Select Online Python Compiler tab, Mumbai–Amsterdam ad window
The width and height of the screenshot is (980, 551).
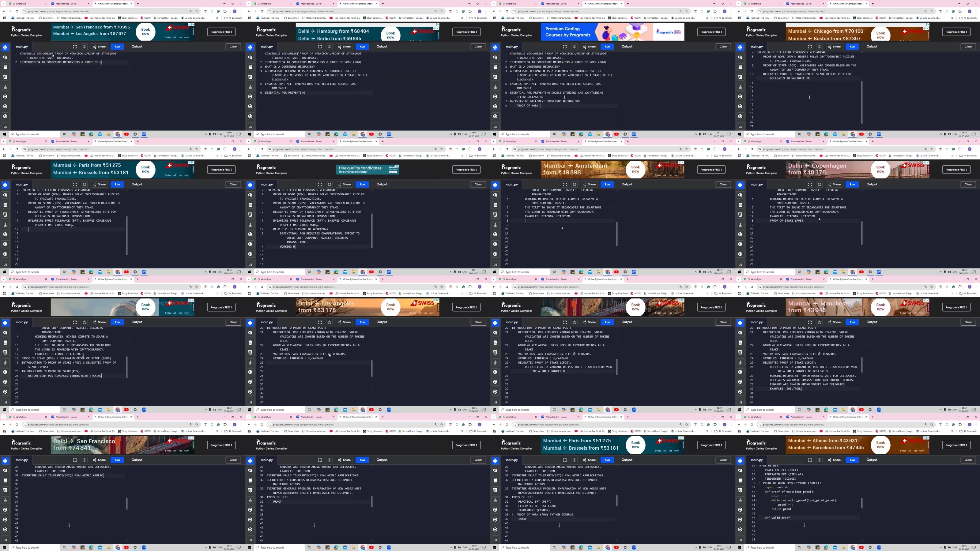click(x=603, y=141)
